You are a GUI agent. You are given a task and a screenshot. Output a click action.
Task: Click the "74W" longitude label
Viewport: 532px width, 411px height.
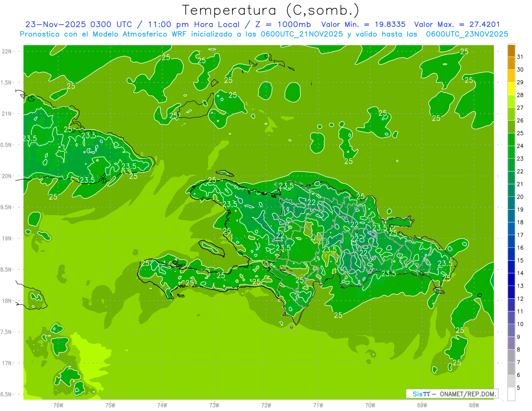tap(162, 405)
